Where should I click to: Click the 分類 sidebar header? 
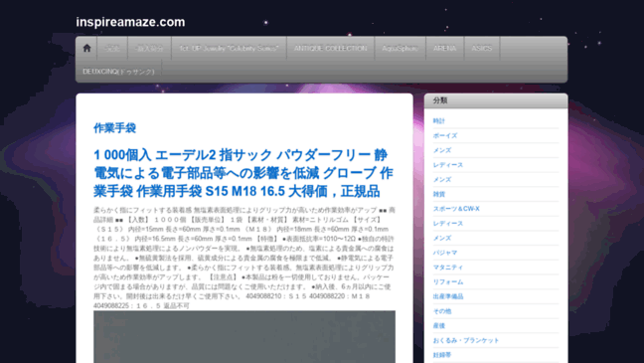496,100
